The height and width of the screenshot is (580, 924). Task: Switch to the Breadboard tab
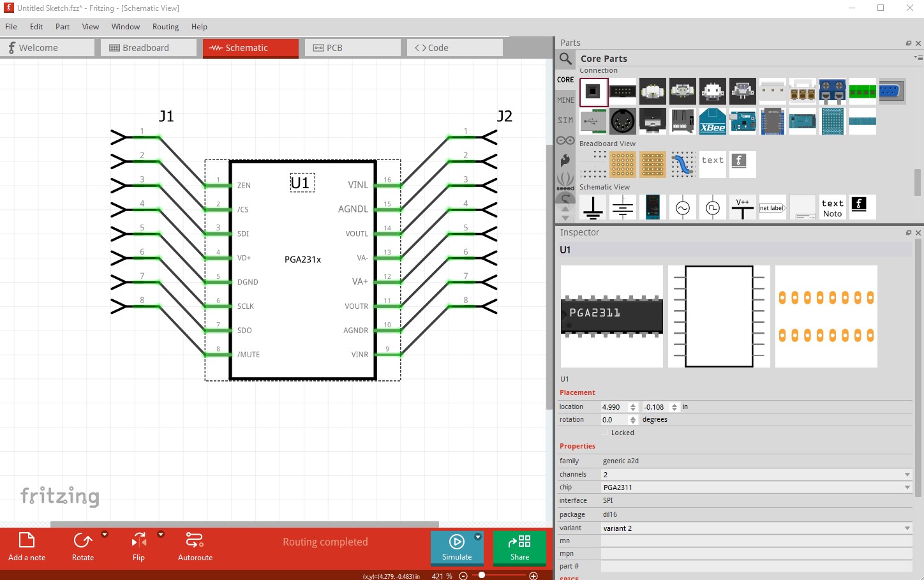pyautogui.click(x=148, y=48)
